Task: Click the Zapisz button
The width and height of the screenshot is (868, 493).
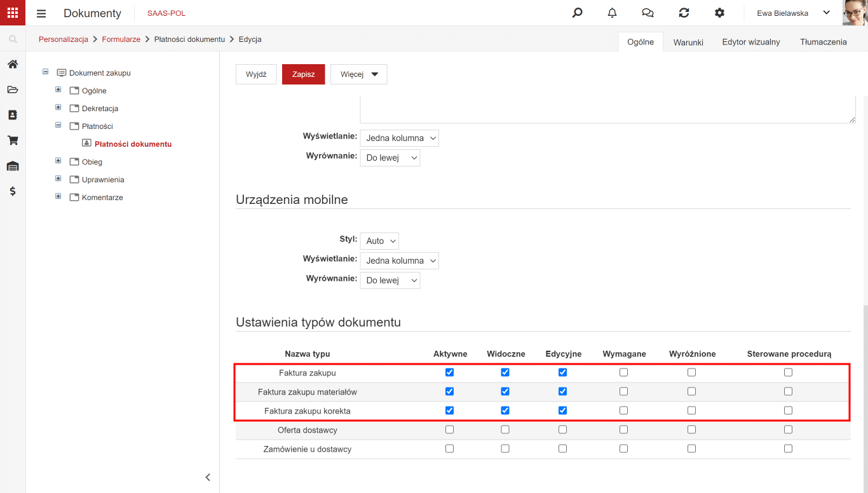Action: [304, 74]
